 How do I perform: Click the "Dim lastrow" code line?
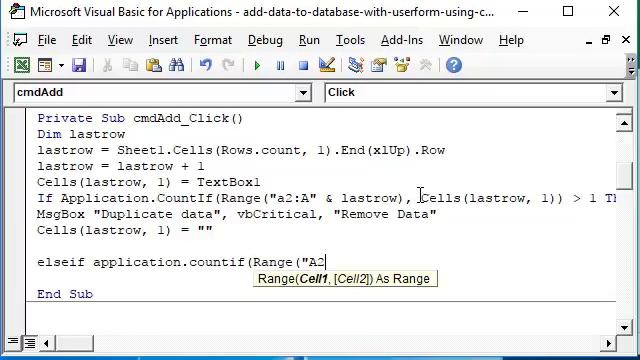click(x=81, y=134)
